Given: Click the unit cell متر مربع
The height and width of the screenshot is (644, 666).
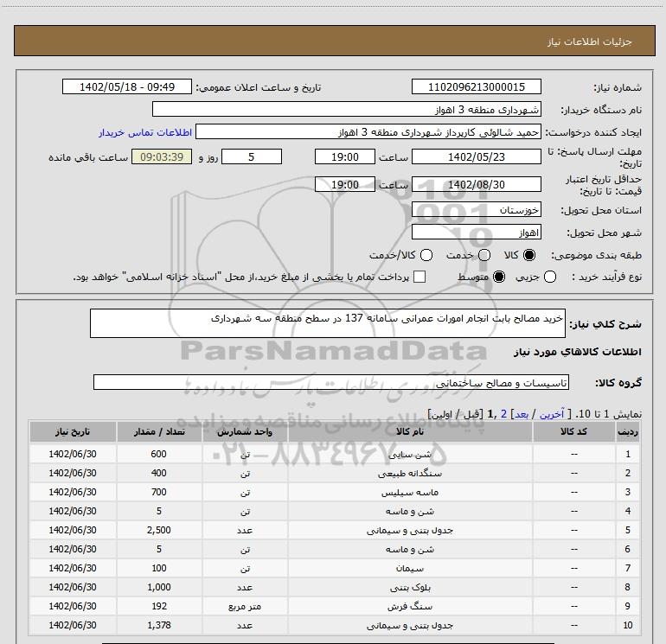Looking at the screenshot, I should coord(245,606).
